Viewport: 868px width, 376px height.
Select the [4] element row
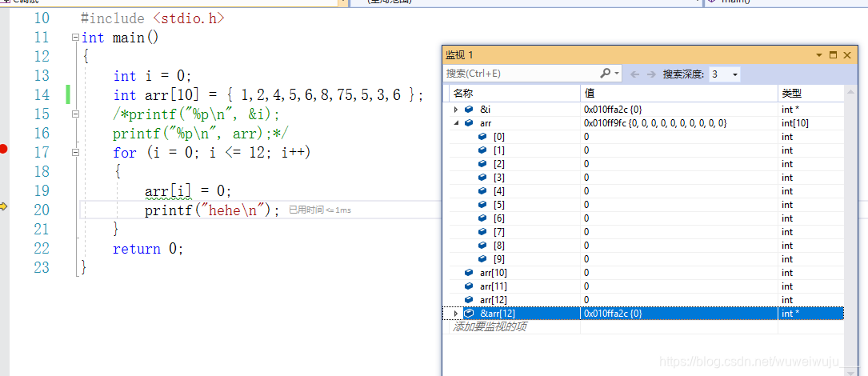pos(644,191)
